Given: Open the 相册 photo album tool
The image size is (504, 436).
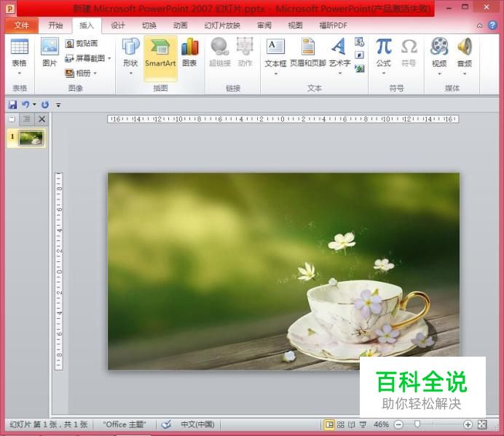Looking at the screenshot, I should [x=78, y=74].
